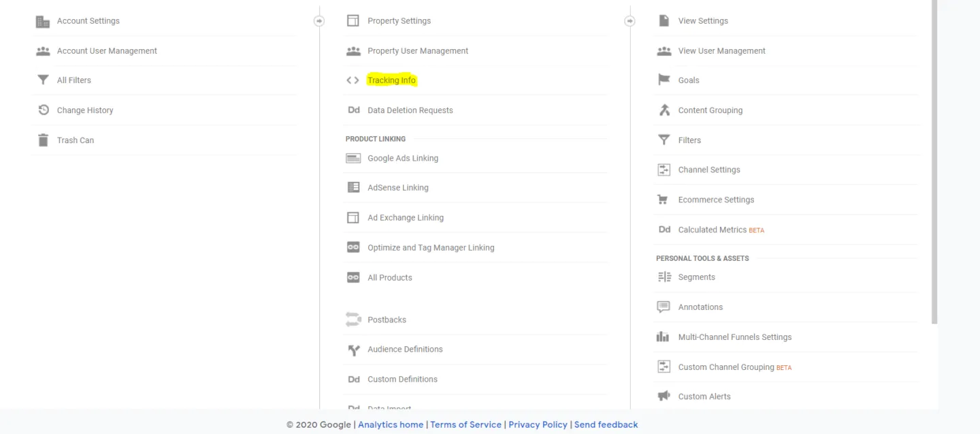Click the Annotations speech bubble icon

click(x=664, y=307)
